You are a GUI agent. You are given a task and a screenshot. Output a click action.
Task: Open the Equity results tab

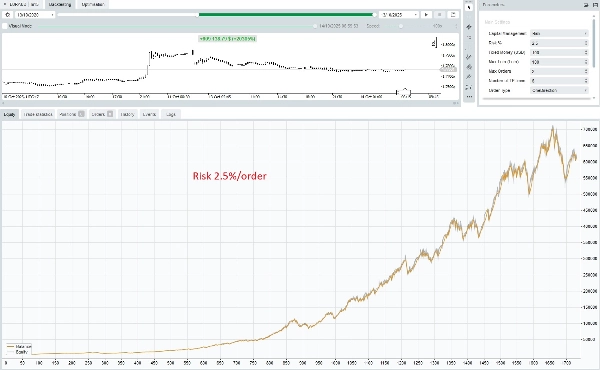tap(10, 114)
